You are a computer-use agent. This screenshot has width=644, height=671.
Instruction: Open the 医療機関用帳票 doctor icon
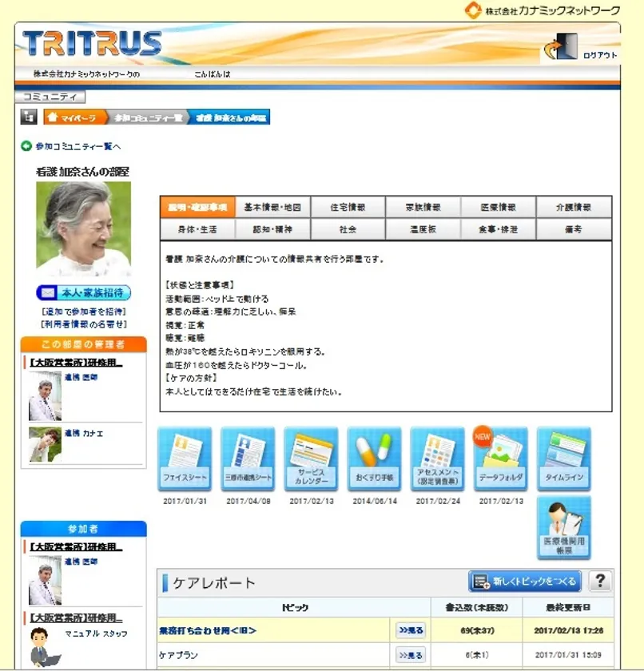point(564,528)
